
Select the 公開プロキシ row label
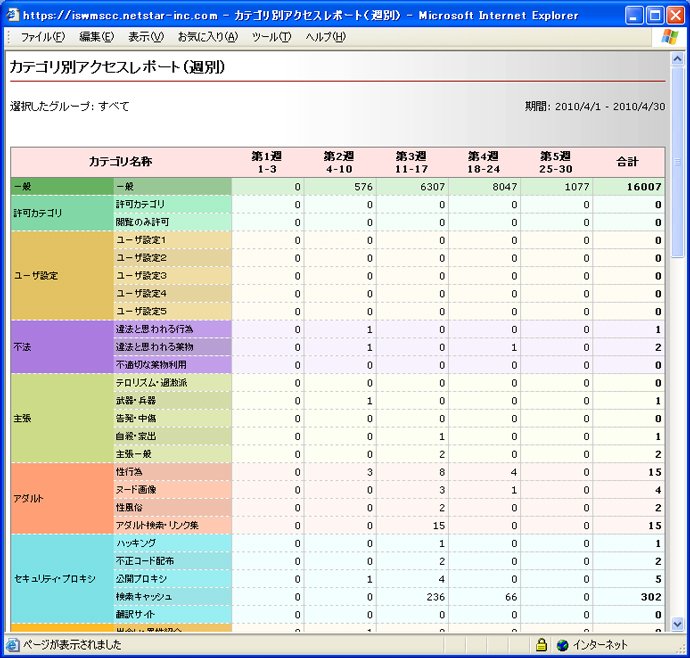172,579
